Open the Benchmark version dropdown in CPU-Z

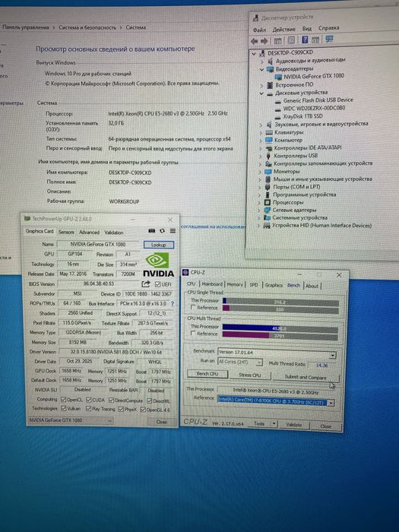[333, 355]
